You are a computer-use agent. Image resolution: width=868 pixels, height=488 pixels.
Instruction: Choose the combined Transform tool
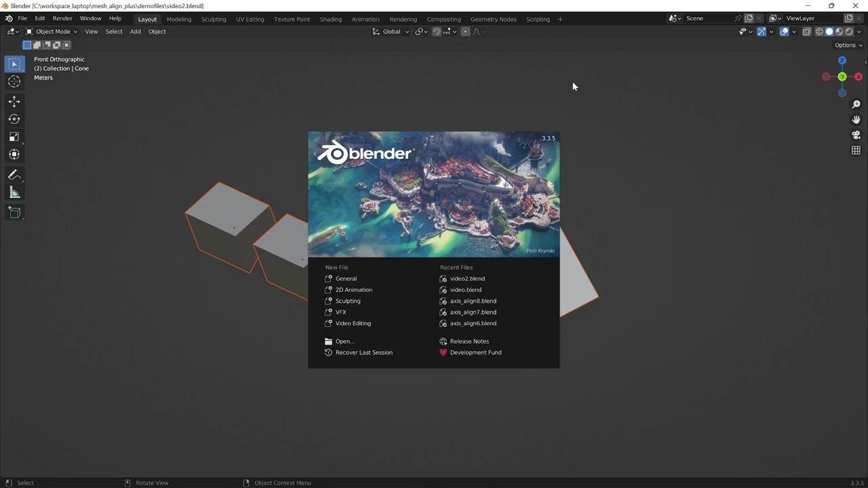coord(14,155)
